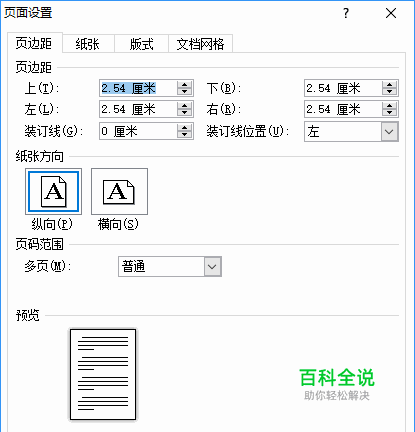Switch to the 页边距 tab
The width and height of the screenshot is (415, 432).
(34, 43)
